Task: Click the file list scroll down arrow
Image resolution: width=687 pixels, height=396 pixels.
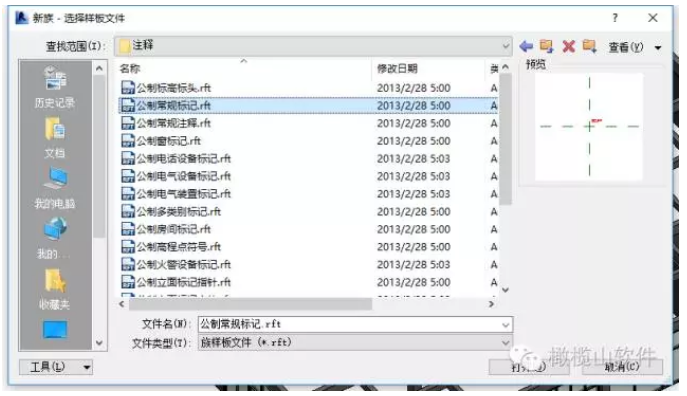Action: 506,290
